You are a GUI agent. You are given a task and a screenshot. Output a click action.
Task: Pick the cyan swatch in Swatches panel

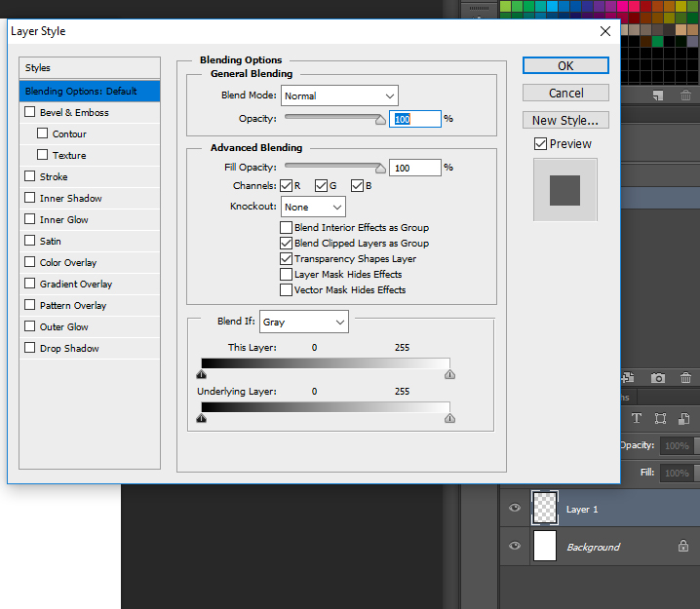tap(552, 6)
